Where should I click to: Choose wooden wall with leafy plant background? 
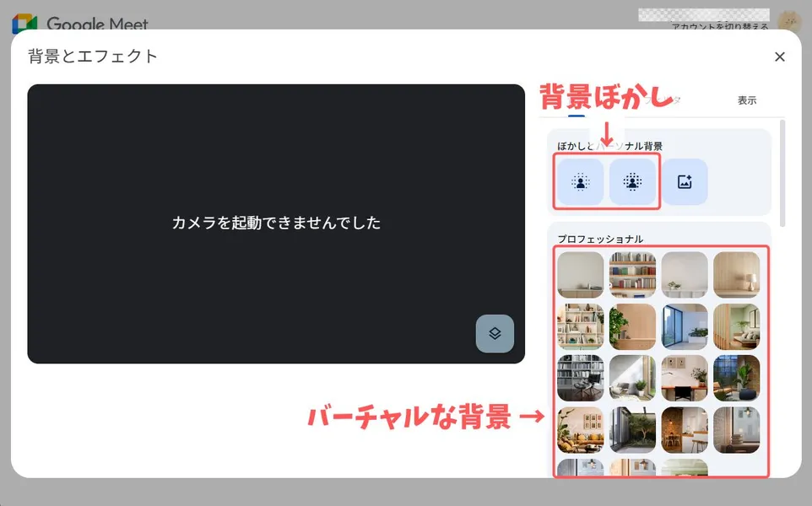(632, 326)
